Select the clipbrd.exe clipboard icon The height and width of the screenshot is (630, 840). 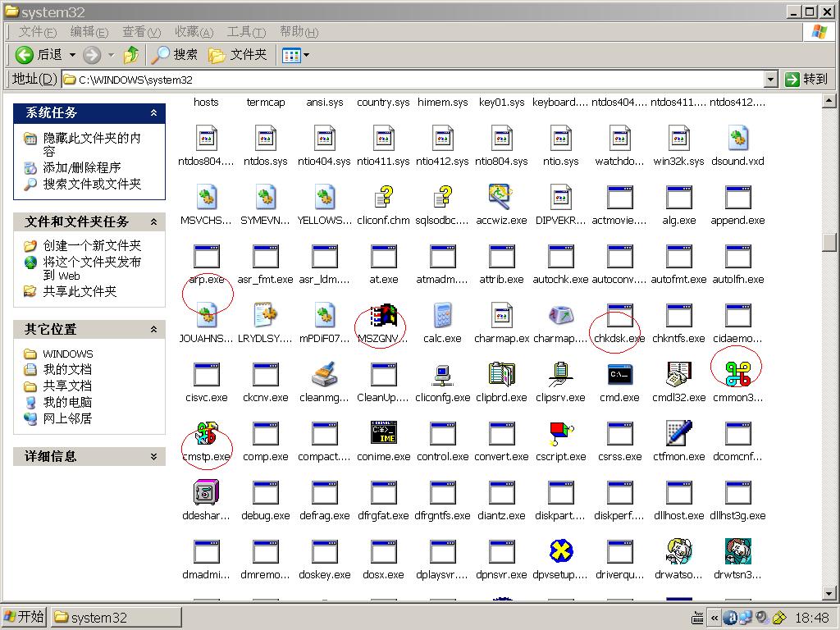(501, 374)
